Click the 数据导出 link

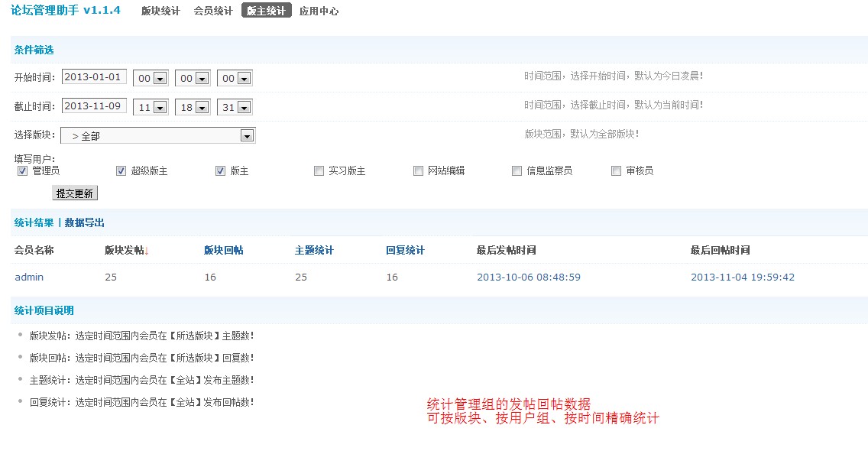pos(84,222)
